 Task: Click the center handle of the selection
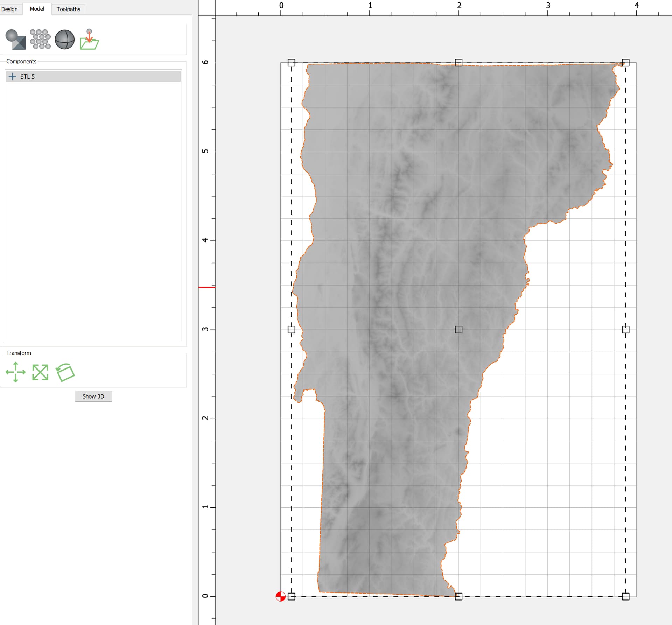(x=458, y=330)
